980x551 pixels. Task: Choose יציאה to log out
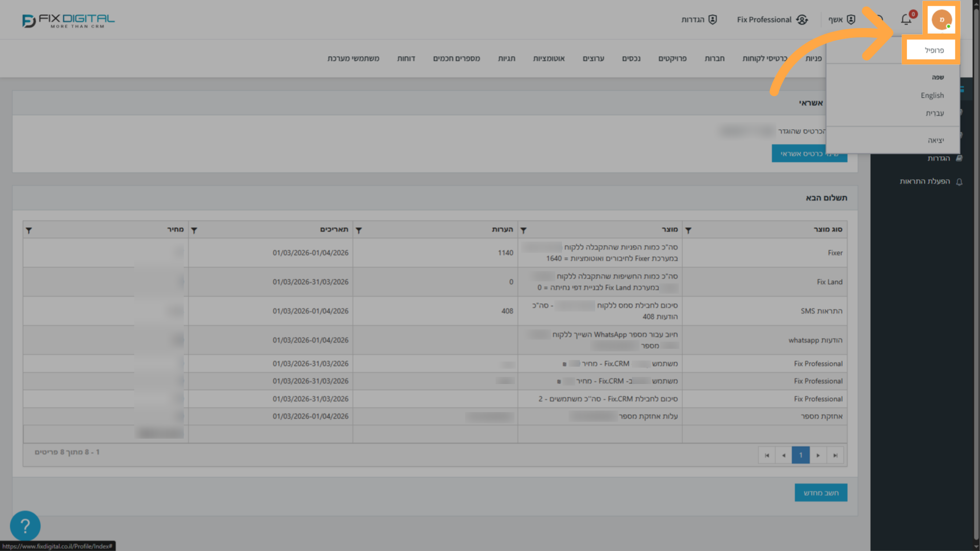936,140
